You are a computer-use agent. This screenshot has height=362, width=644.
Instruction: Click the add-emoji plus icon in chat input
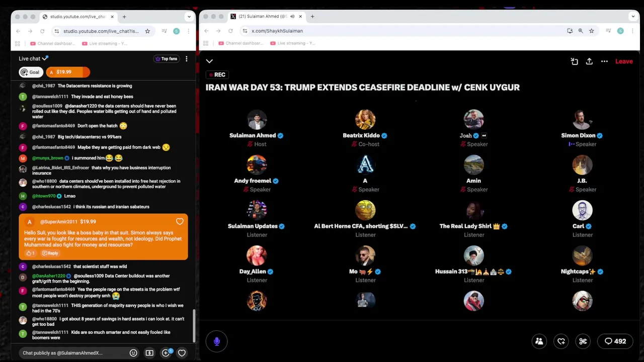click(x=166, y=353)
